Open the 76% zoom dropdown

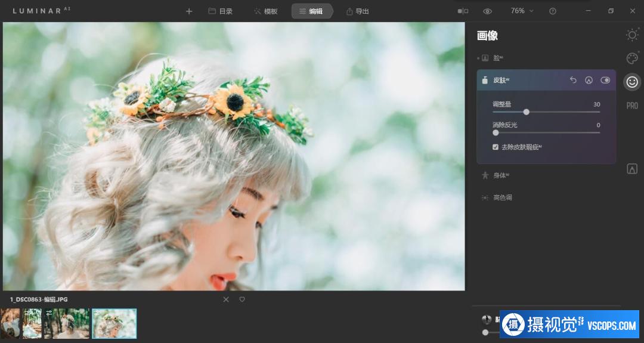pyautogui.click(x=522, y=11)
